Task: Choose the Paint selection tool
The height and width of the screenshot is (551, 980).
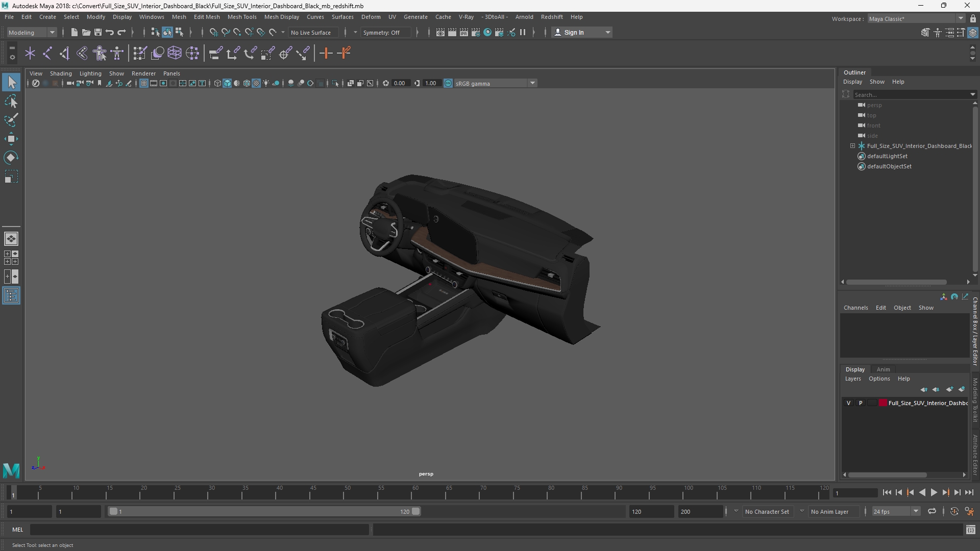Action: tap(11, 120)
